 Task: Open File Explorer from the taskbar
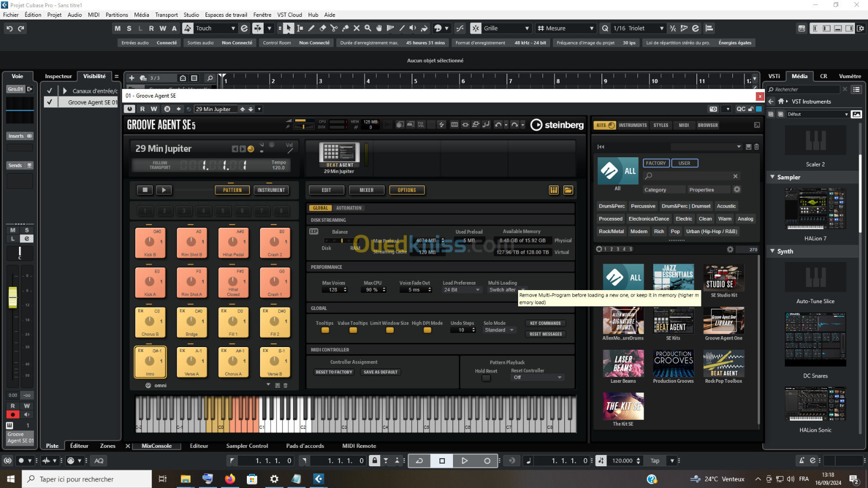click(x=186, y=479)
